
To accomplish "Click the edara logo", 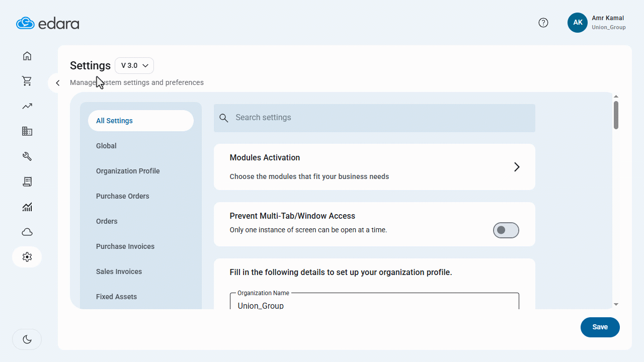I will click(x=48, y=23).
